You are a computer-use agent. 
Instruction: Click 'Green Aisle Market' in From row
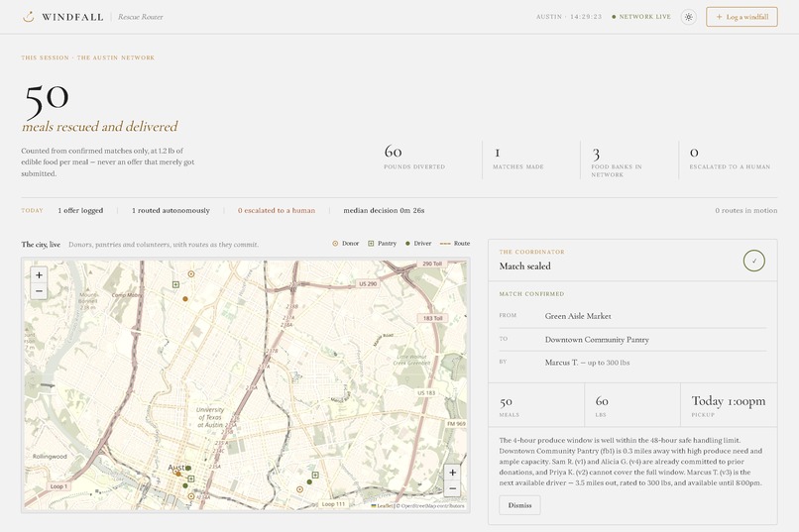click(x=578, y=316)
